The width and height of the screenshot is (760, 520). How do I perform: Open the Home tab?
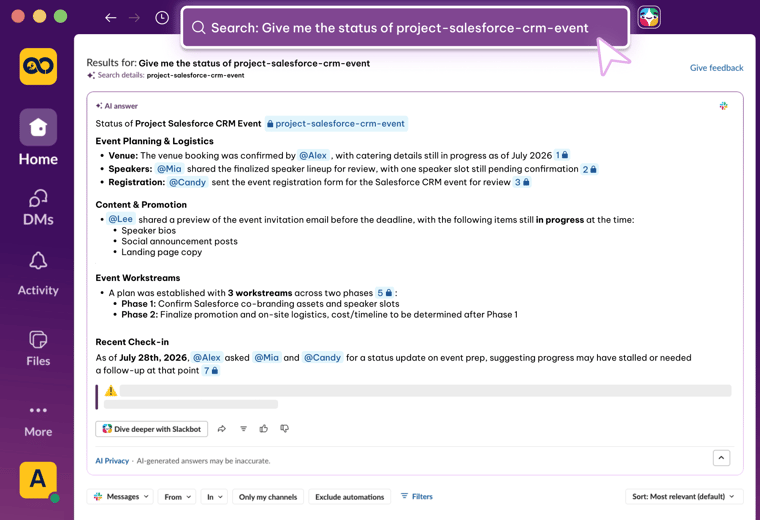click(x=38, y=138)
